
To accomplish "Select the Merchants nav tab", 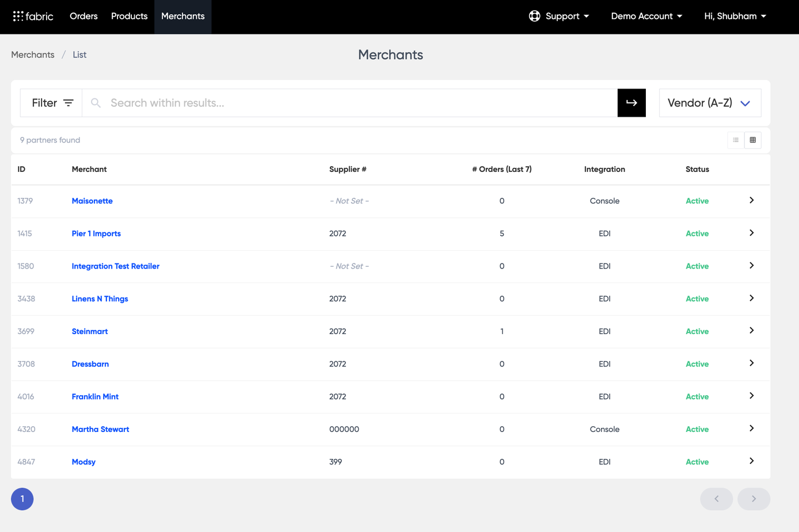I will tap(183, 16).
